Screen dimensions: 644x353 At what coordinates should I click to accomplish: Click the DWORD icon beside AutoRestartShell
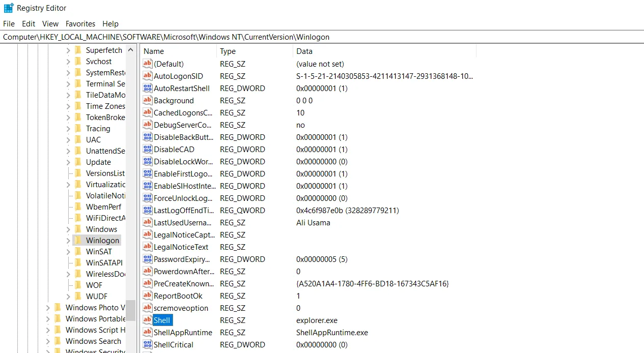tap(147, 88)
